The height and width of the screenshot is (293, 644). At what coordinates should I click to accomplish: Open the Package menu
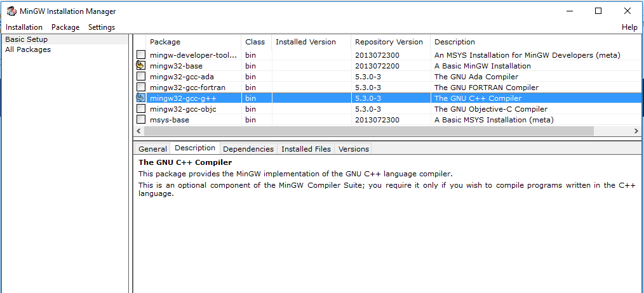coord(65,27)
